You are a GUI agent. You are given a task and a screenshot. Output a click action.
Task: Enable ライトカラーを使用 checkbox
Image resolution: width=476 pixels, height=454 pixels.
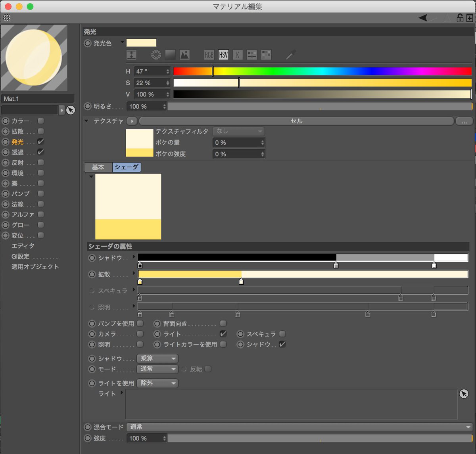click(223, 344)
